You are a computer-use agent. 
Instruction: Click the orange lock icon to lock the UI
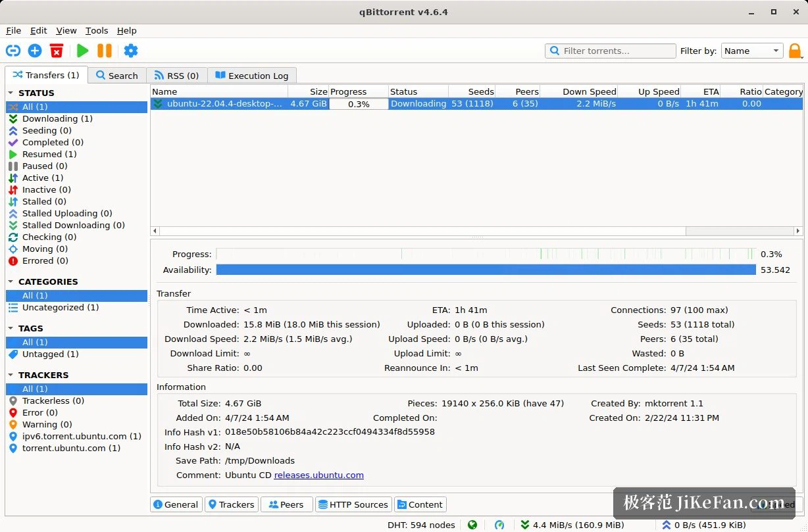(795, 51)
